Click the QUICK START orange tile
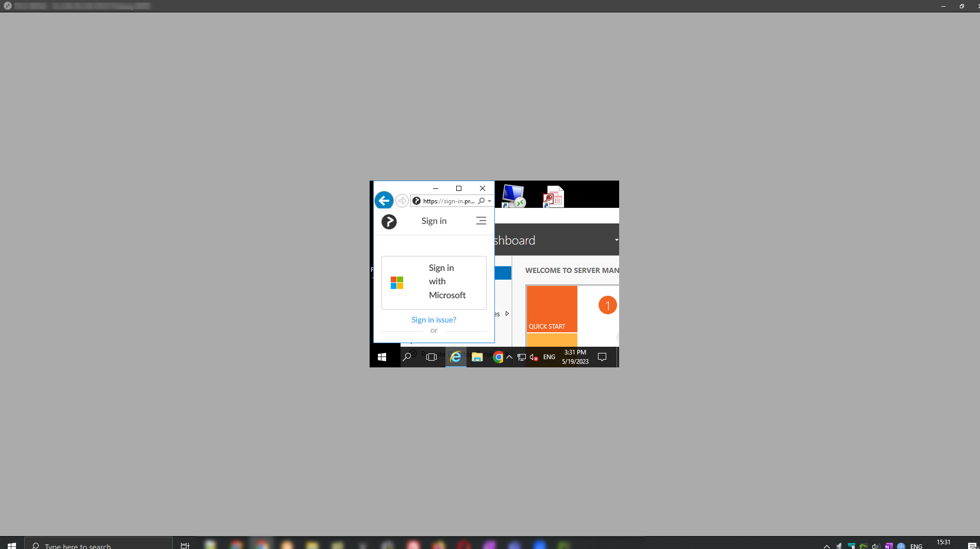 (552, 309)
